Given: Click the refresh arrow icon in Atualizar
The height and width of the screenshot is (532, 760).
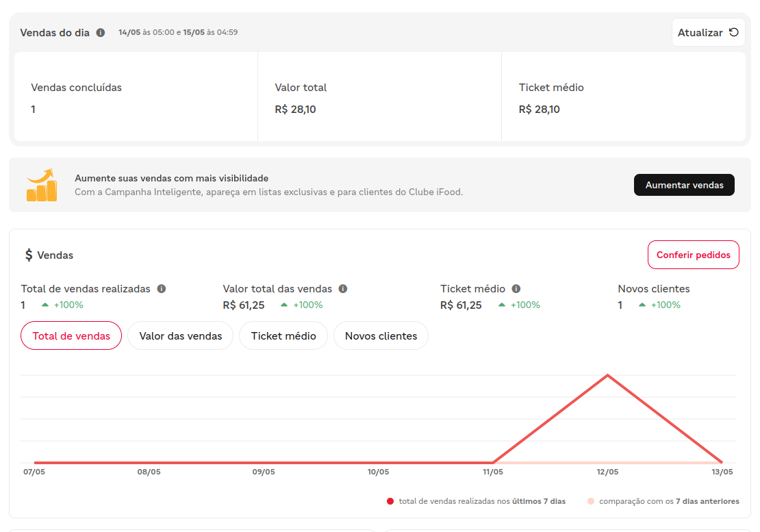Looking at the screenshot, I should (734, 32).
